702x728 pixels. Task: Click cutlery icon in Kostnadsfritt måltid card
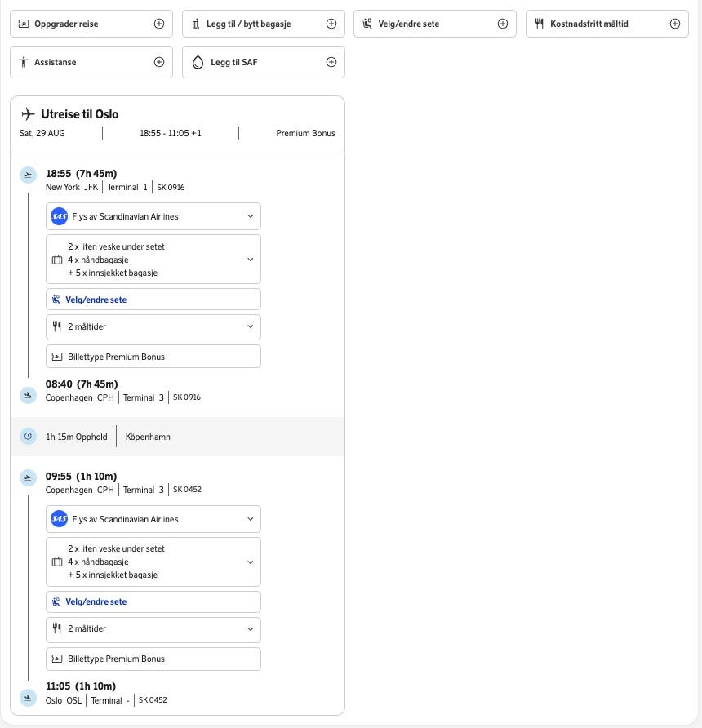coord(539,24)
